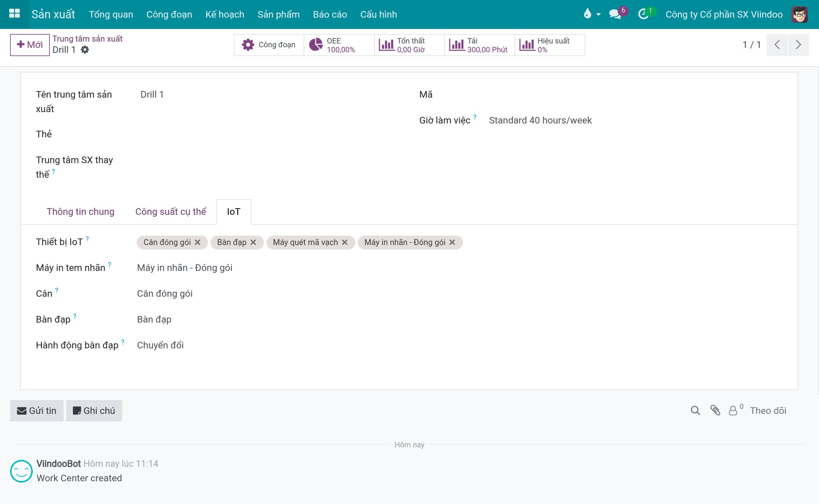Open the Tổn thất 0,00 Giờ stat button

(409, 45)
